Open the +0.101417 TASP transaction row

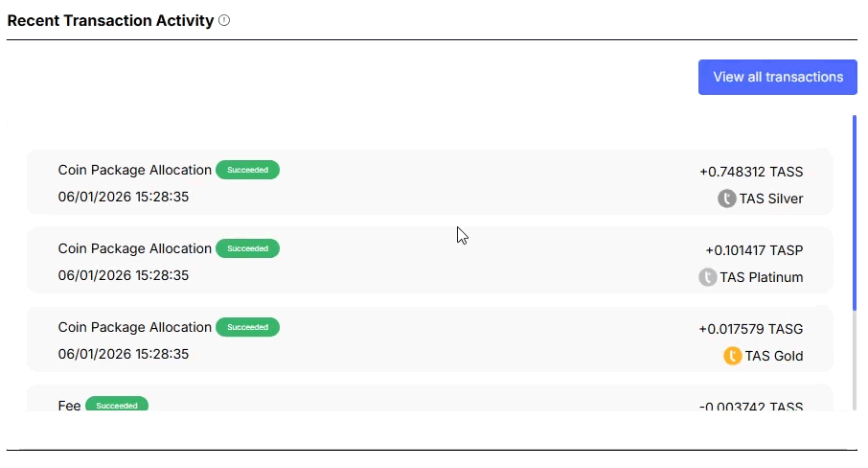[x=429, y=261]
